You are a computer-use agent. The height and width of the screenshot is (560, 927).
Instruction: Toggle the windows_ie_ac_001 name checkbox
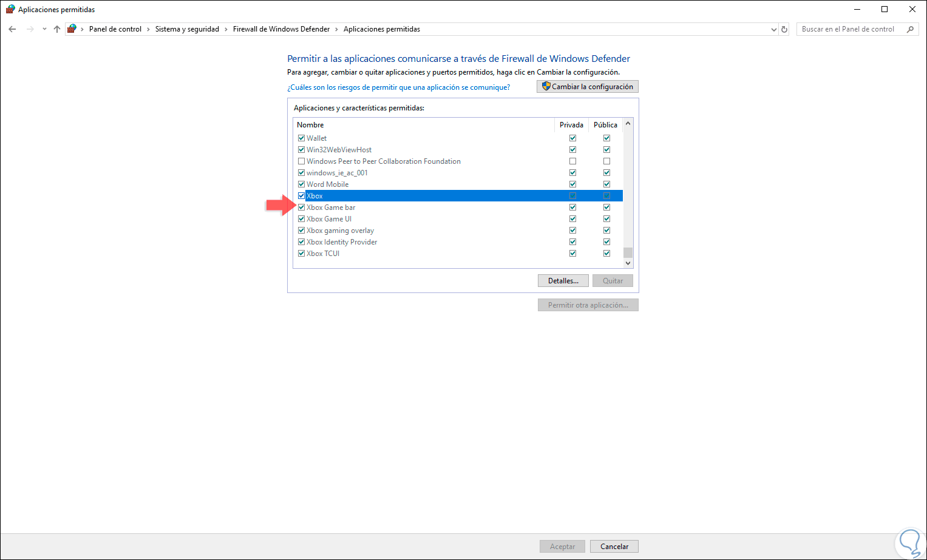(x=301, y=173)
